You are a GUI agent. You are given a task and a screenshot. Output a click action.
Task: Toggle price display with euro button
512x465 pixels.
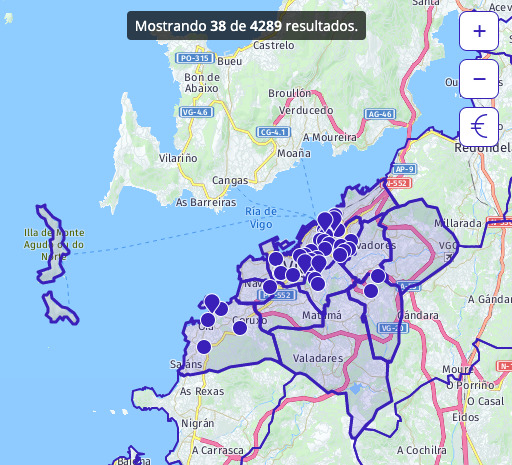479,127
